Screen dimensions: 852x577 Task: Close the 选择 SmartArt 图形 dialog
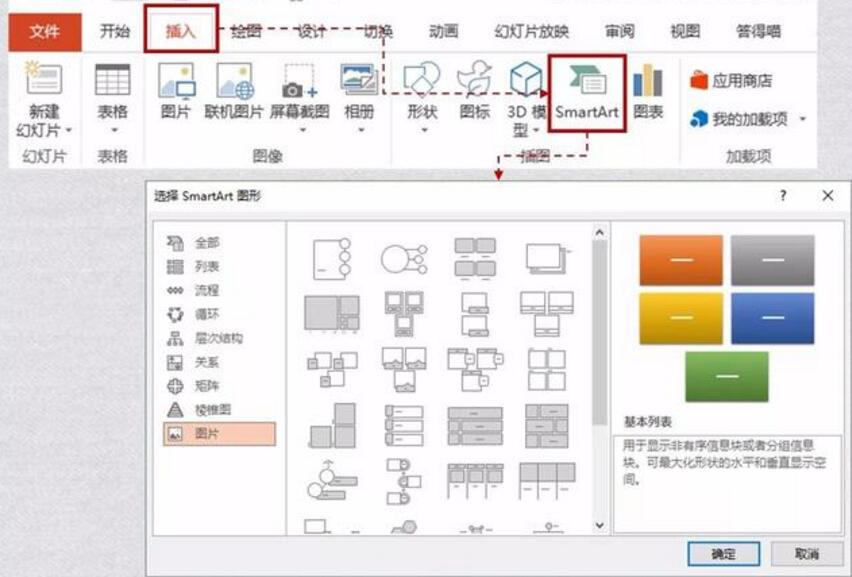click(x=828, y=196)
